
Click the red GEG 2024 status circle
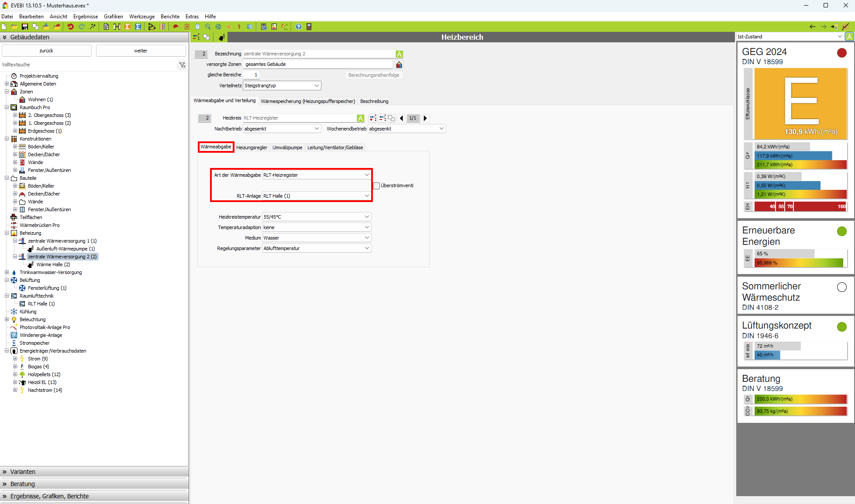pos(841,53)
